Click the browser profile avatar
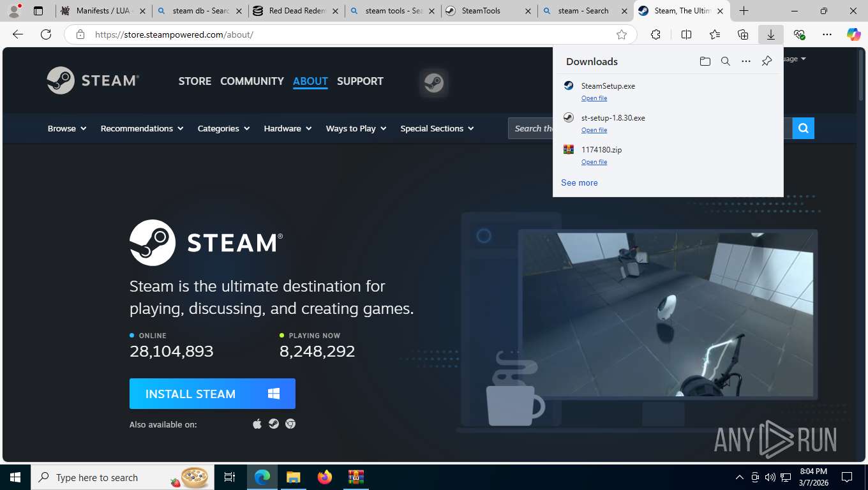This screenshot has height=490, width=868. point(14,10)
